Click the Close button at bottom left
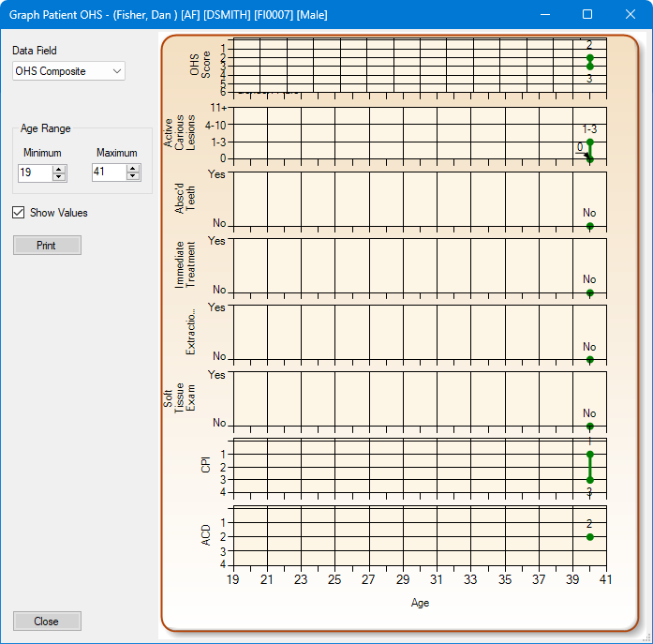Image resolution: width=653 pixels, height=644 pixels. pos(47,621)
